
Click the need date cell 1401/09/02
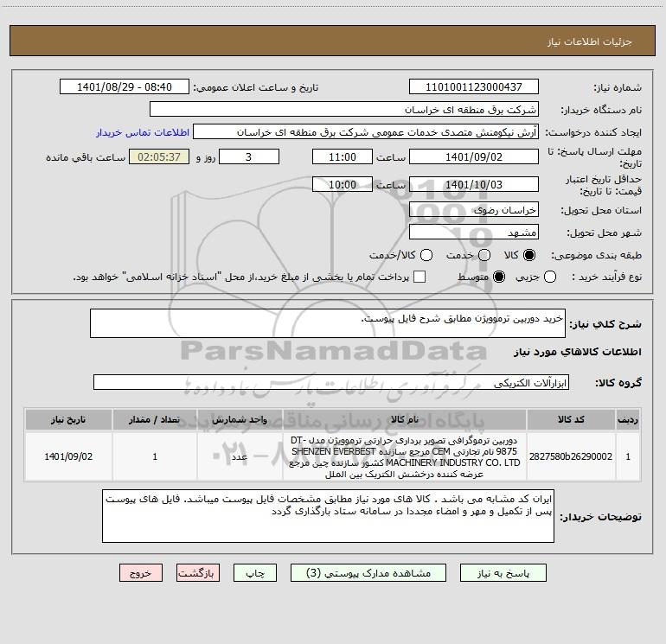pyautogui.click(x=68, y=456)
